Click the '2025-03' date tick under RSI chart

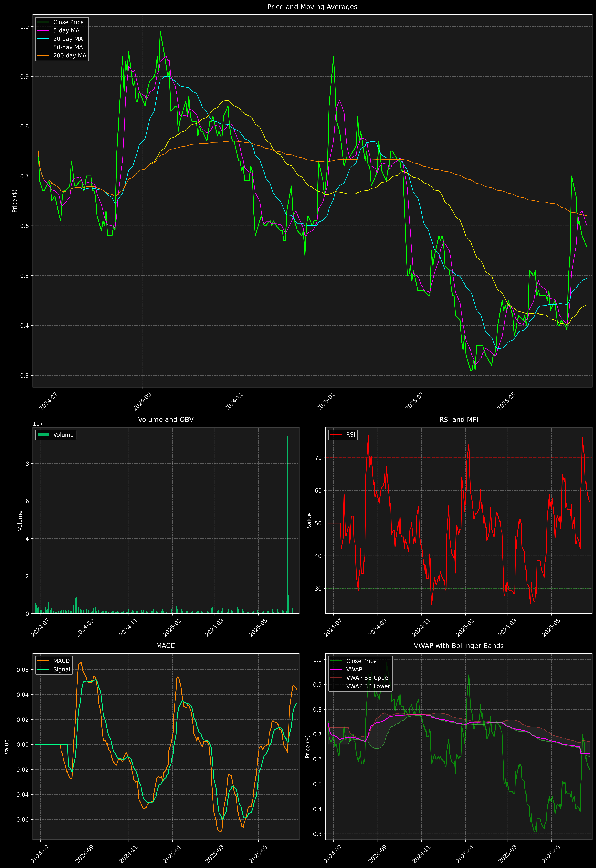[x=507, y=627]
